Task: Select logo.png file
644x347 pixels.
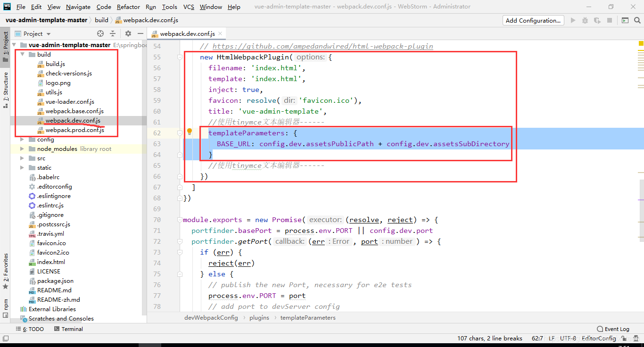Action: click(58, 83)
